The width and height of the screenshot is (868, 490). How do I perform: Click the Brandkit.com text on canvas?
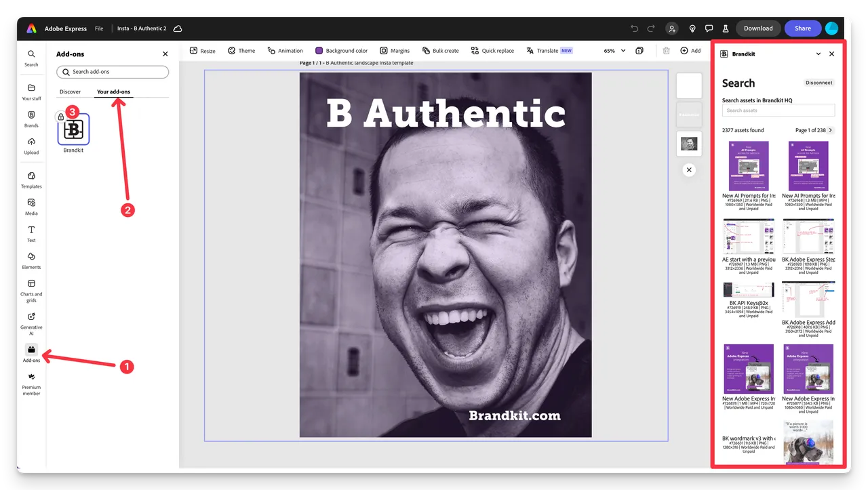tap(515, 415)
